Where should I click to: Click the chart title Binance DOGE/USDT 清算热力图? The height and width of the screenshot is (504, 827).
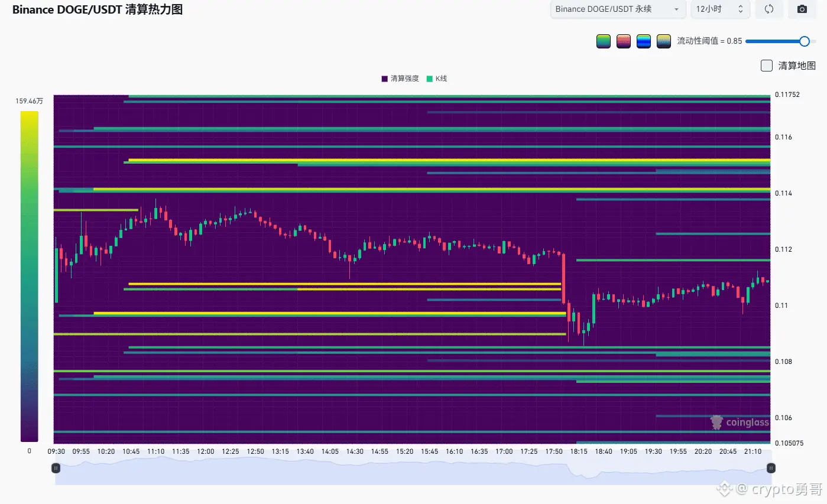click(x=98, y=9)
